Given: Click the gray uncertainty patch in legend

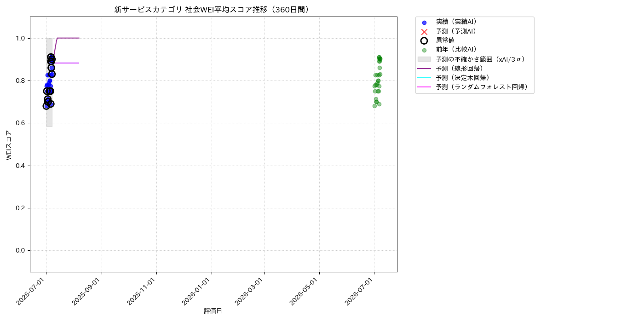Looking at the screenshot, I should coord(424,59).
